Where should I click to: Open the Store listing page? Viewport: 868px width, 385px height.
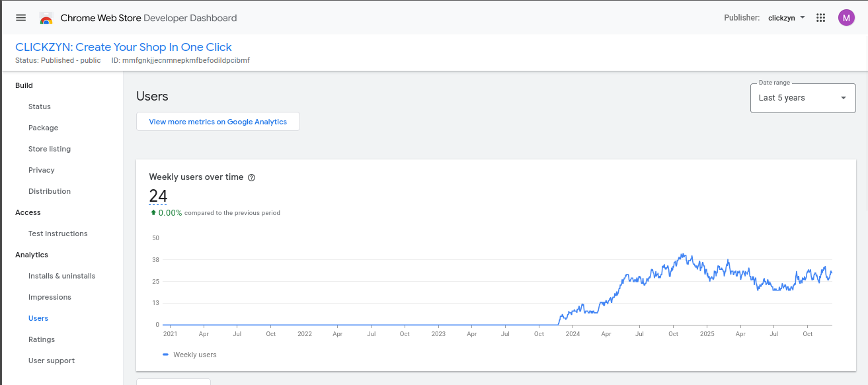coord(50,149)
